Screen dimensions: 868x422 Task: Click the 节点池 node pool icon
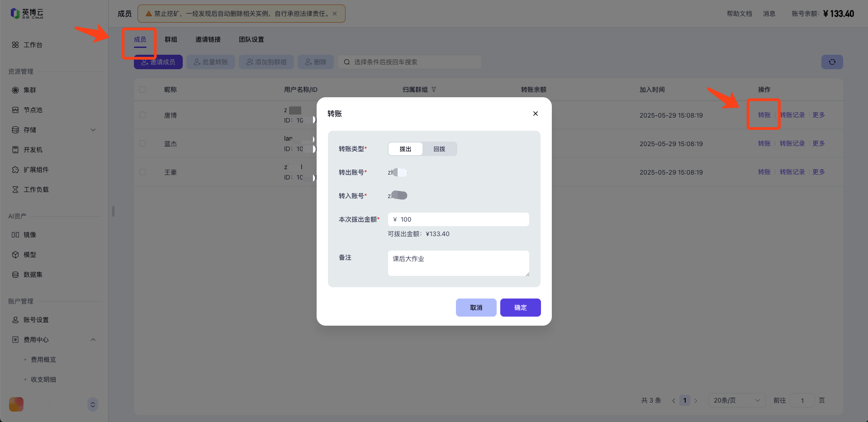pos(15,110)
